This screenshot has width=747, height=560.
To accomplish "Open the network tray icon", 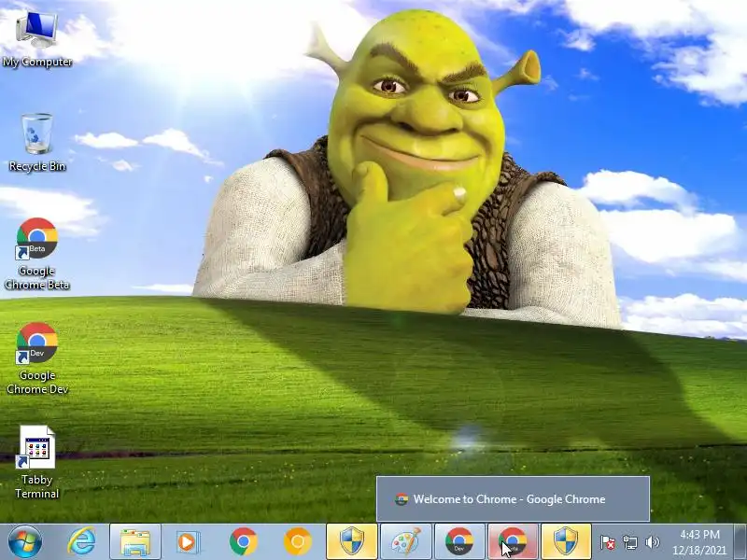I will (x=629, y=542).
